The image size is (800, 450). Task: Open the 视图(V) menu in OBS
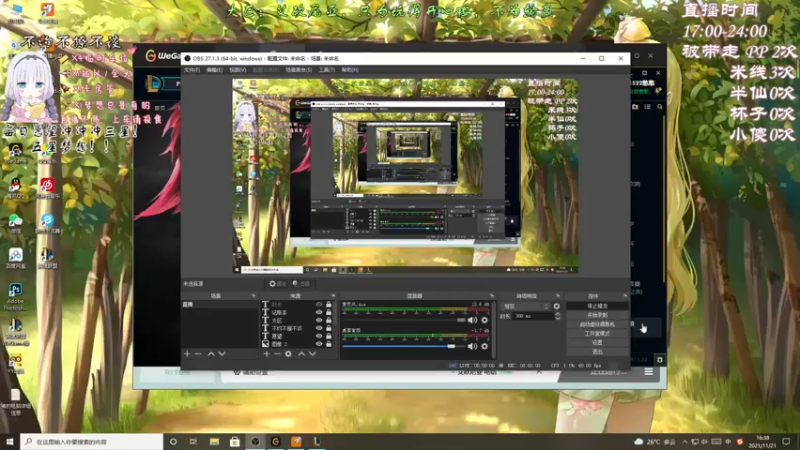[x=237, y=70]
